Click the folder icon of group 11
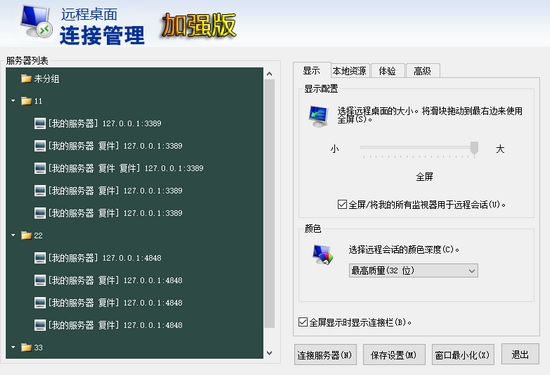The width and height of the screenshot is (550, 375). click(x=26, y=101)
